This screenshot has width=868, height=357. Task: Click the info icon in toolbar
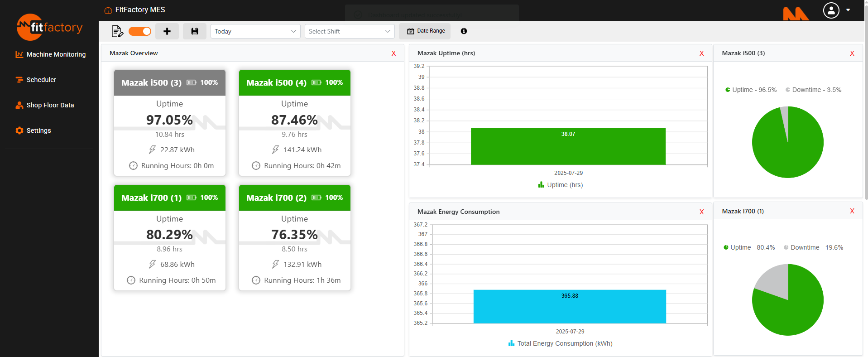pos(464,31)
